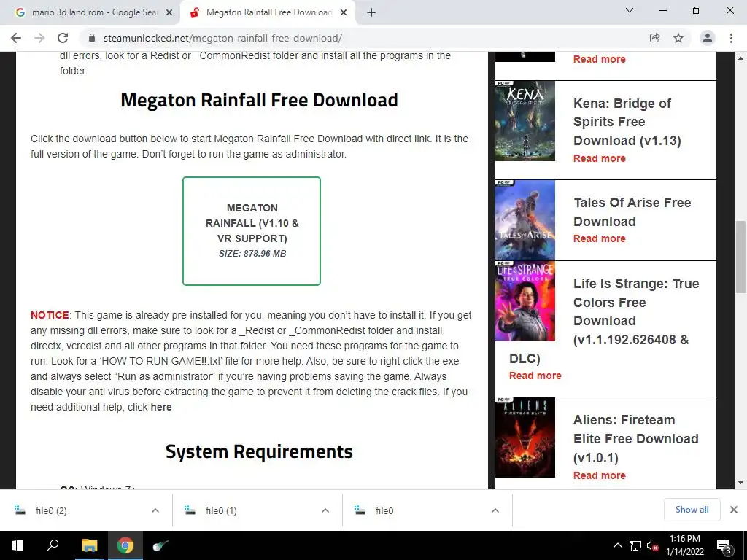Click the 'here' help link
Image resolution: width=747 pixels, height=560 pixels.
pyautogui.click(x=161, y=407)
